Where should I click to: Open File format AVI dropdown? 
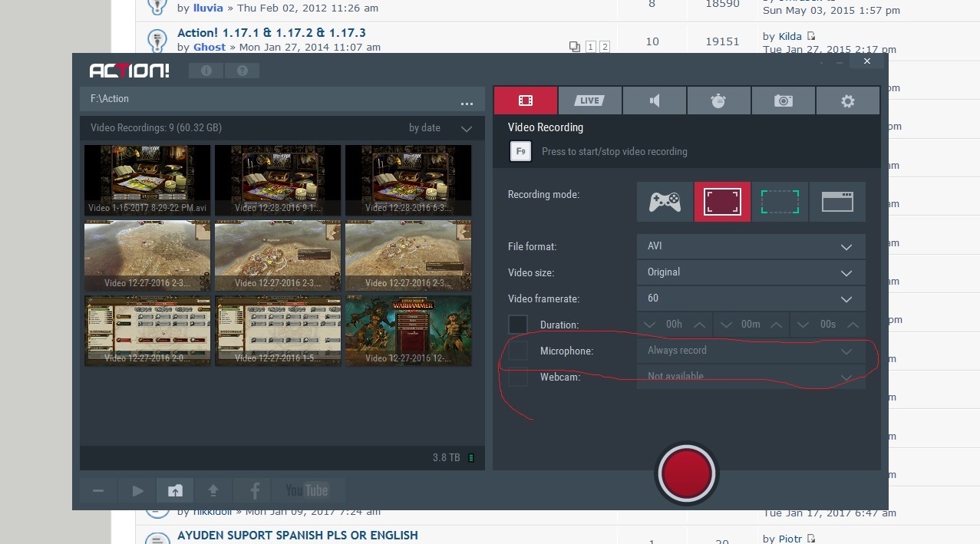pos(751,246)
